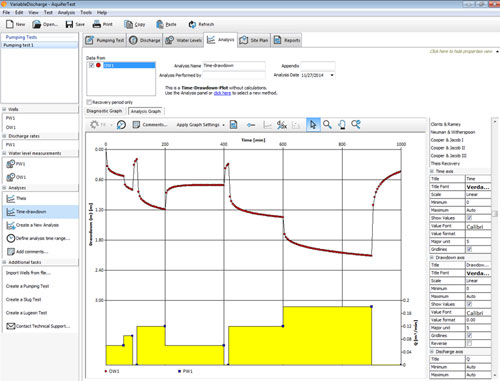Save the project with the floppy icon
This screenshot has height=381, width=500.
pos(69,24)
